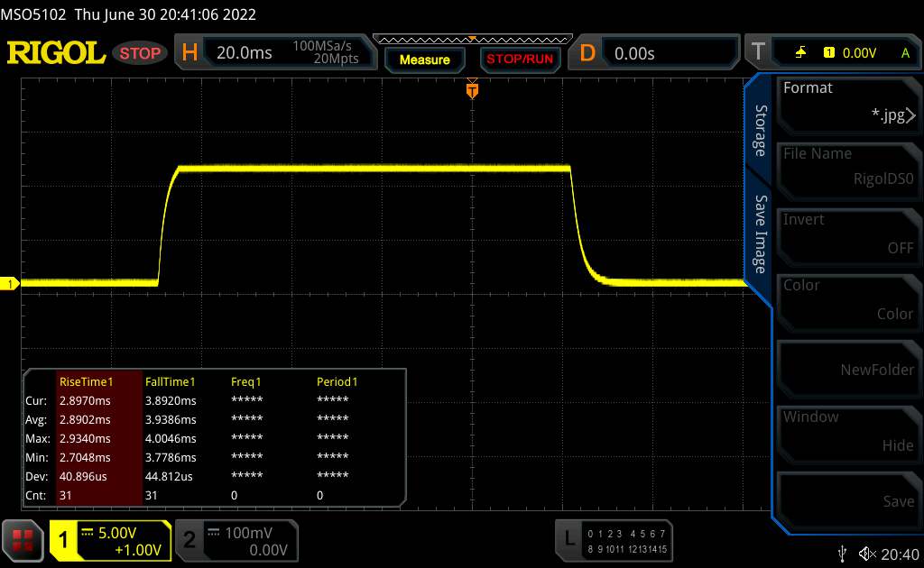
Task: Open the Color option dropdown
Action: click(847, 299)
